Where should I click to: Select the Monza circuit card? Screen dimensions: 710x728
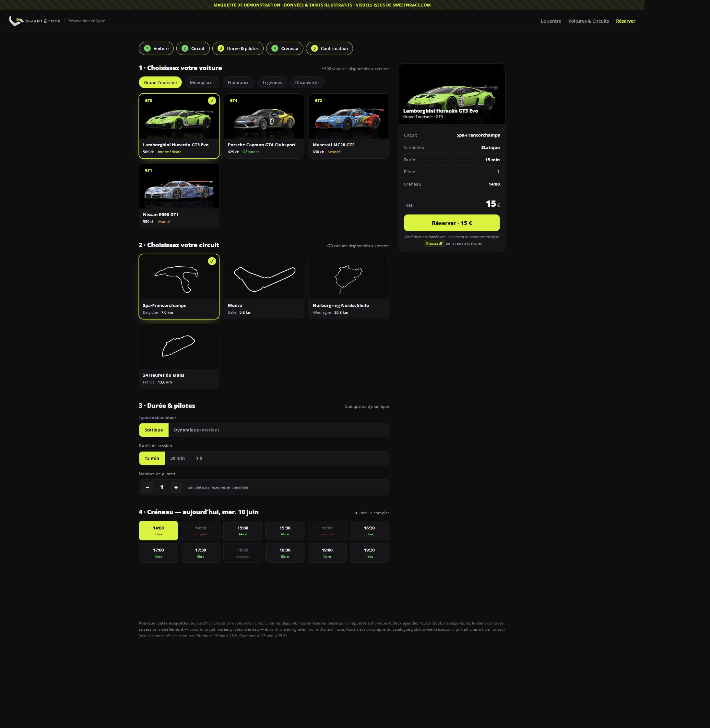tap(264, 286)
